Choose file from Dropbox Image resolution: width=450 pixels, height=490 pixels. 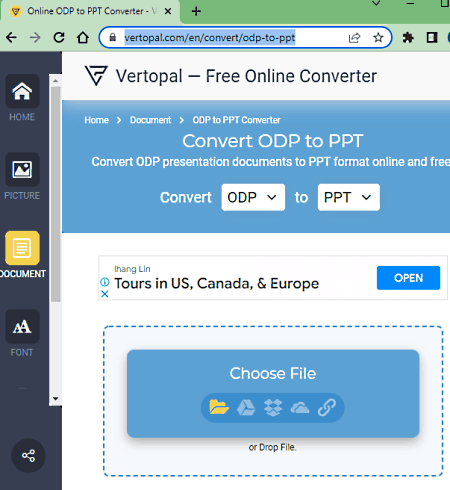point(273,408)
